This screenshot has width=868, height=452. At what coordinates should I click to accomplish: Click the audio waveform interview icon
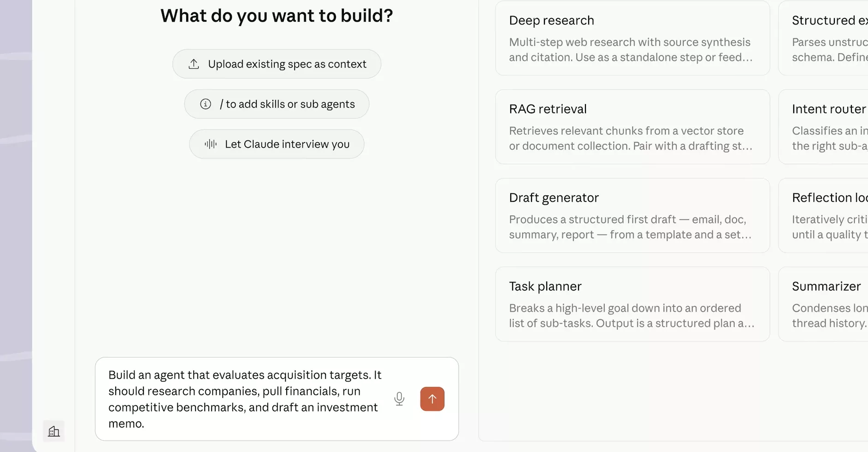[x=211, y=144]
